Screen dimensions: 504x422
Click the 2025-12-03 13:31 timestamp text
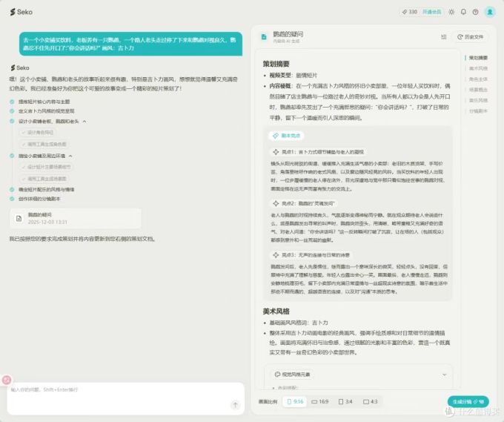click(x=47, y=222)
